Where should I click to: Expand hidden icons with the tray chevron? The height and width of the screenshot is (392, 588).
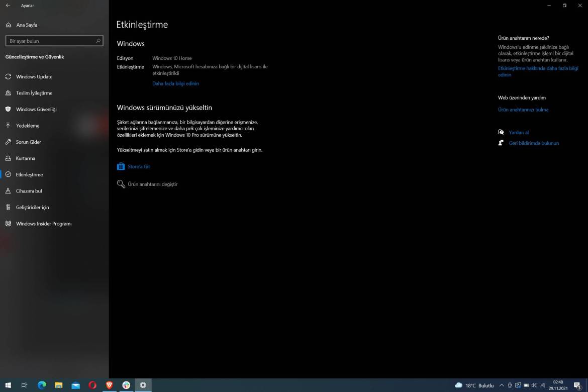pos(502,385)
